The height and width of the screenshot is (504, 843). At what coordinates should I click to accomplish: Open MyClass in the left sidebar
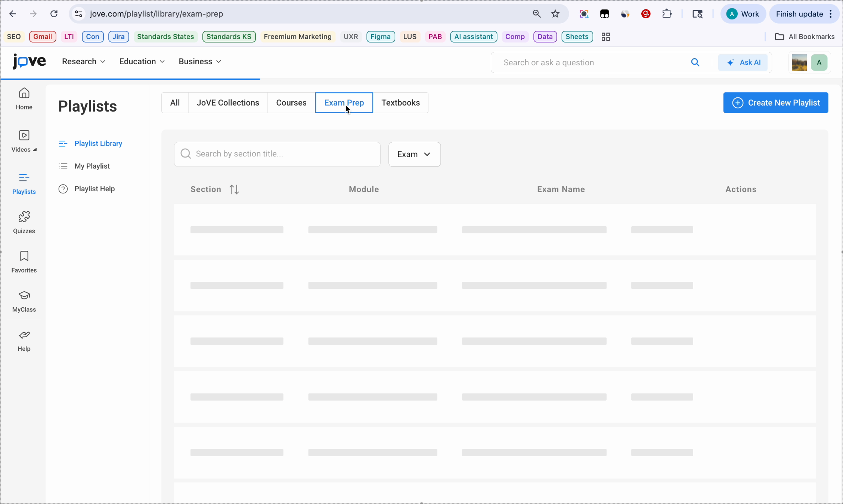click(x=24, y=302)
